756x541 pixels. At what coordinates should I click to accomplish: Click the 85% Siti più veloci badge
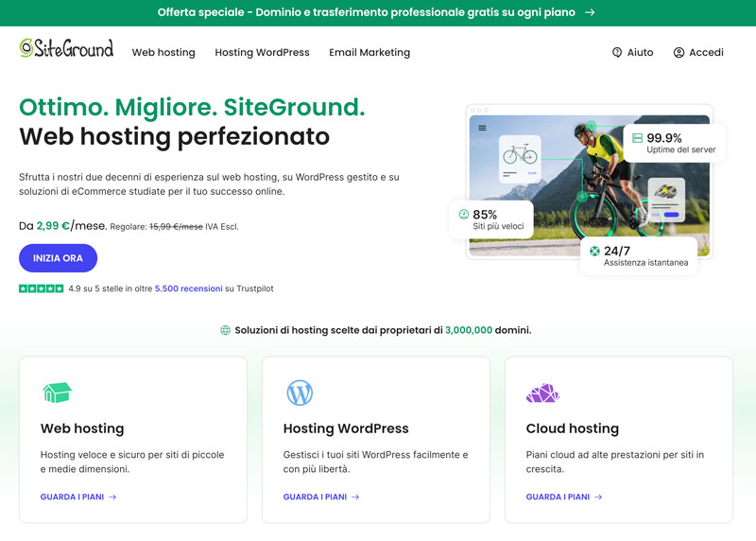click(491, 219)
